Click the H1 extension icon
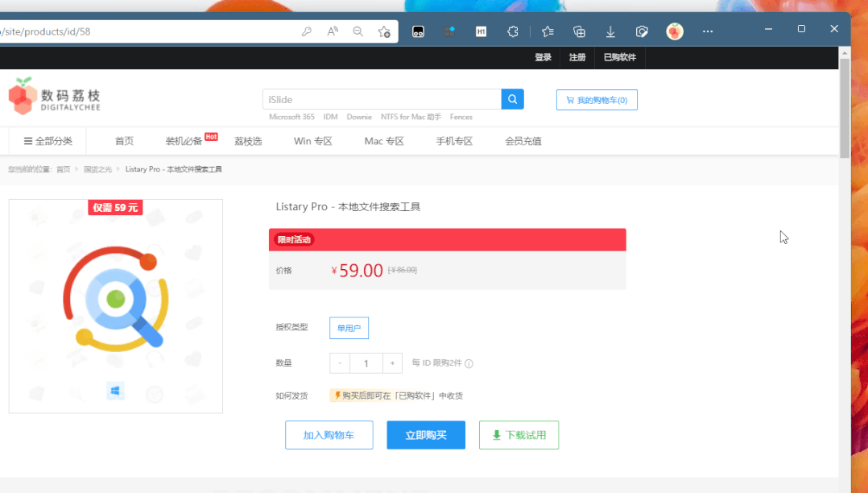 [481, 31]
